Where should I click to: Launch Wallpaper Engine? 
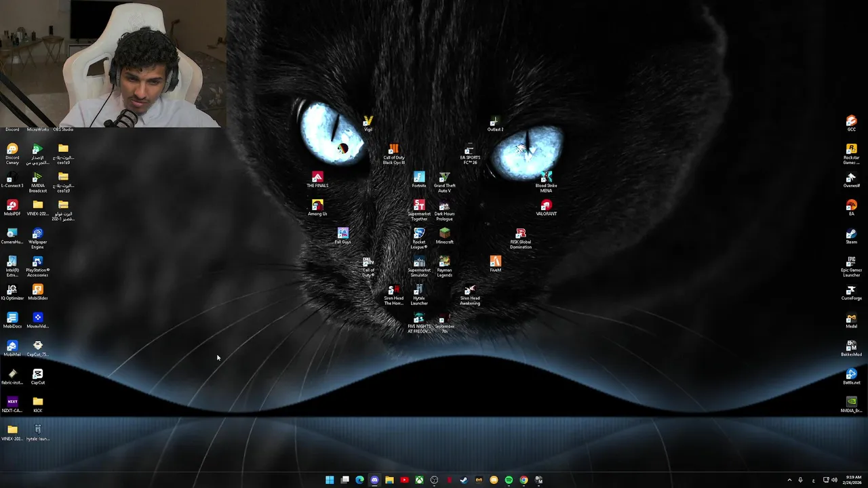click(38, 239)
